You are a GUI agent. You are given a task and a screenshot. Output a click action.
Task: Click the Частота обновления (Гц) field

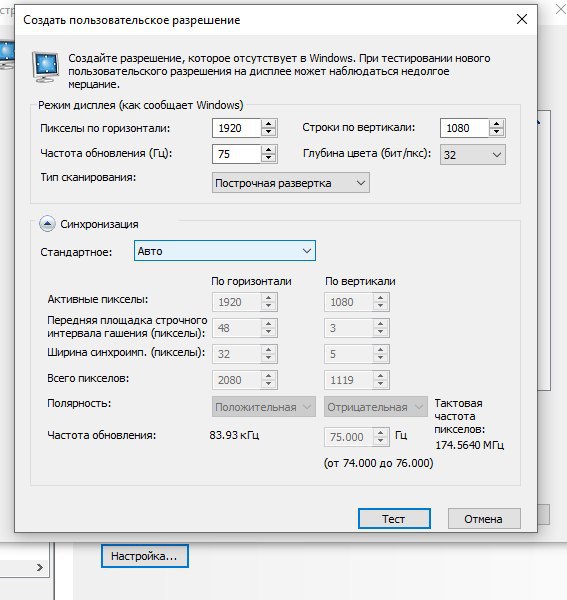237,154
